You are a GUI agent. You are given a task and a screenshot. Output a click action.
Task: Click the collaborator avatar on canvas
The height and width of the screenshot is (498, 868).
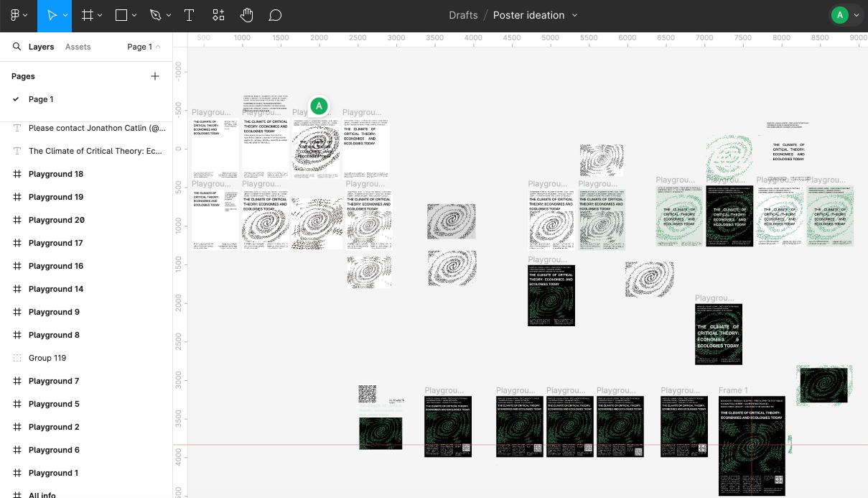319,106
